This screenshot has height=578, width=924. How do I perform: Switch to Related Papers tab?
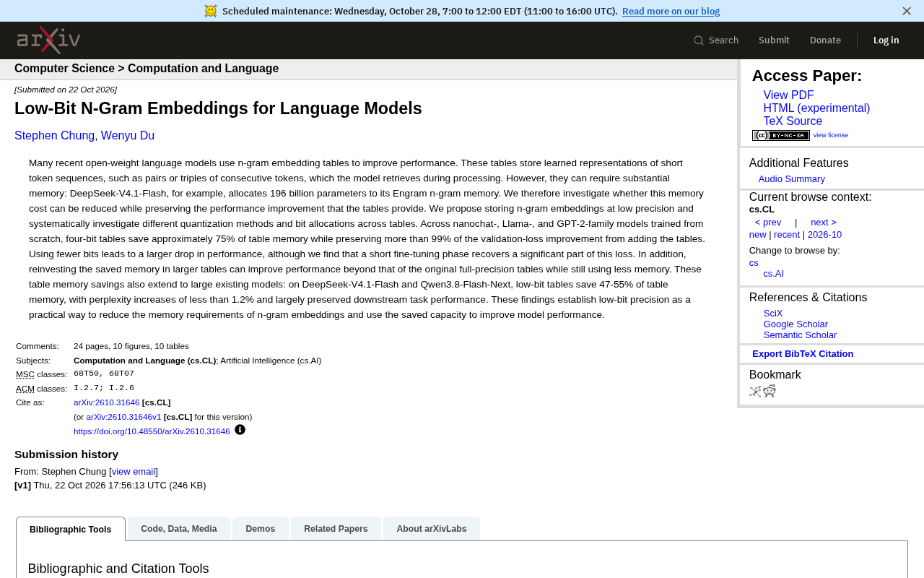336,529
